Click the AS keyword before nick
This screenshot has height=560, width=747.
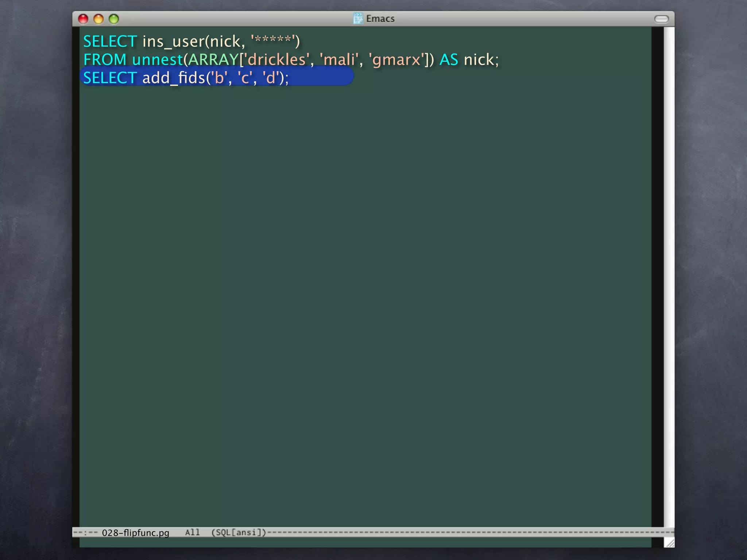pos(449,60)
